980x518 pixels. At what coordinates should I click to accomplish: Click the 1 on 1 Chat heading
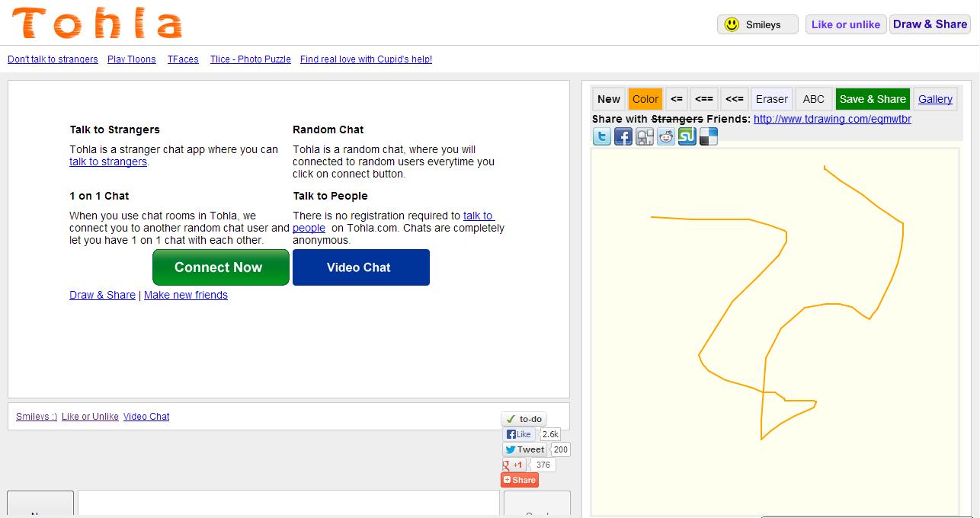click(99, 196)
